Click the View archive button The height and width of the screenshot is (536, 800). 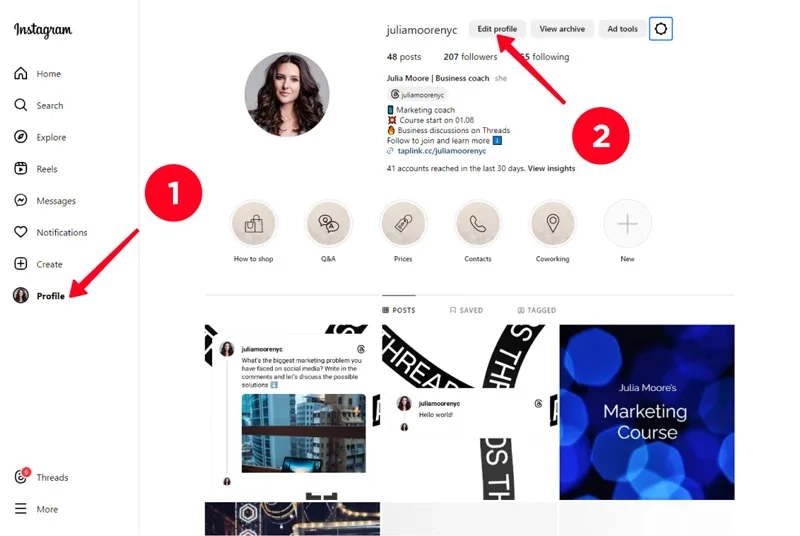pos(562,29)
